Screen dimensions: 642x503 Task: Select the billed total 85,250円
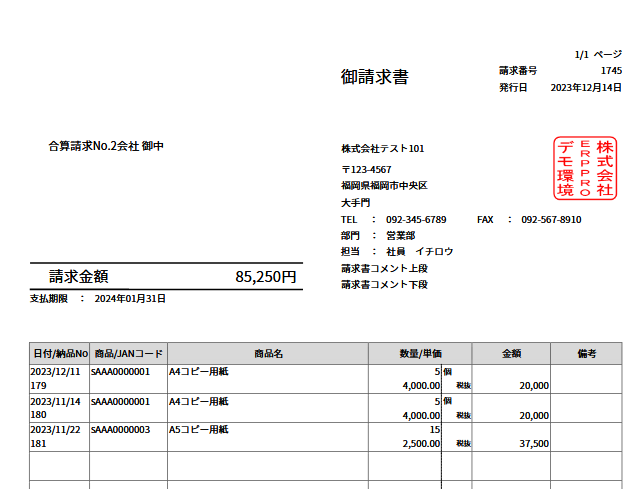pyautogui.click(x=266, y=277)
